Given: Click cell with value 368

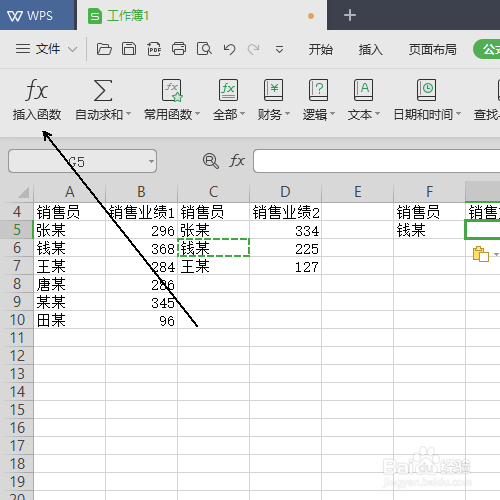Looking at the screenshot, I should [x=141, y=248].
